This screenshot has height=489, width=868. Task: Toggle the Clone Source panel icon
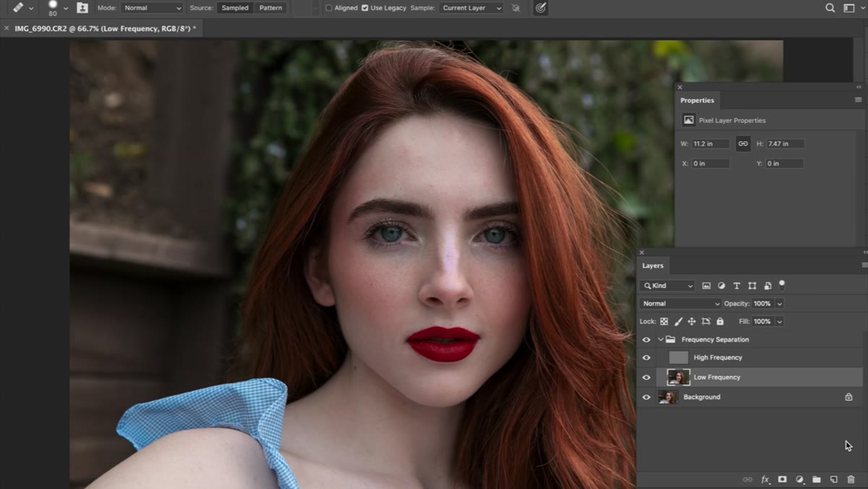[x=82, y=8]
